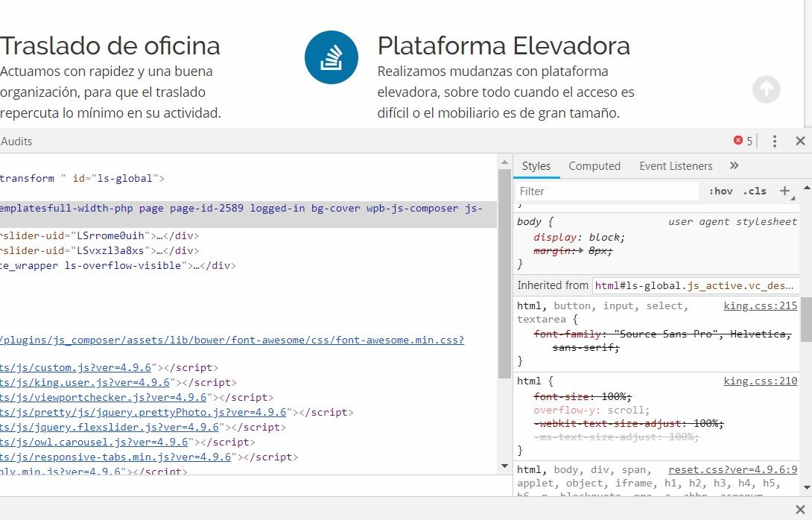Click the blue stack icon beside Plataforma Elevadora
Image resolution: width=812 pixels, height=520 pixels.
332,57
